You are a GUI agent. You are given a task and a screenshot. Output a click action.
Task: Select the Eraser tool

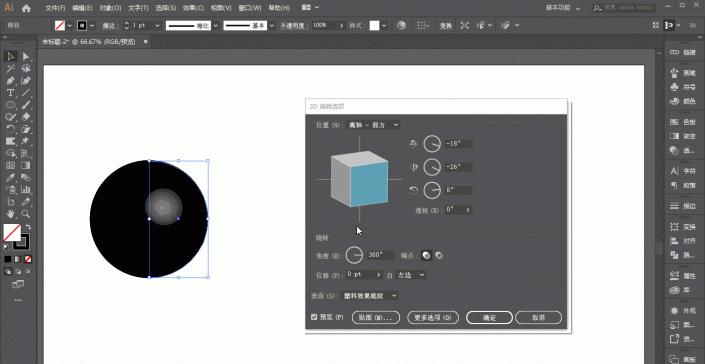26,117
